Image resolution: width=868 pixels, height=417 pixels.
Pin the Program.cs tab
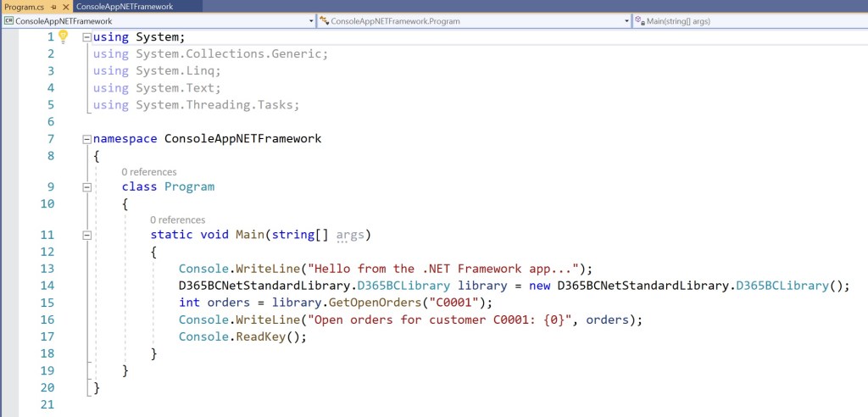pos(53,7)
